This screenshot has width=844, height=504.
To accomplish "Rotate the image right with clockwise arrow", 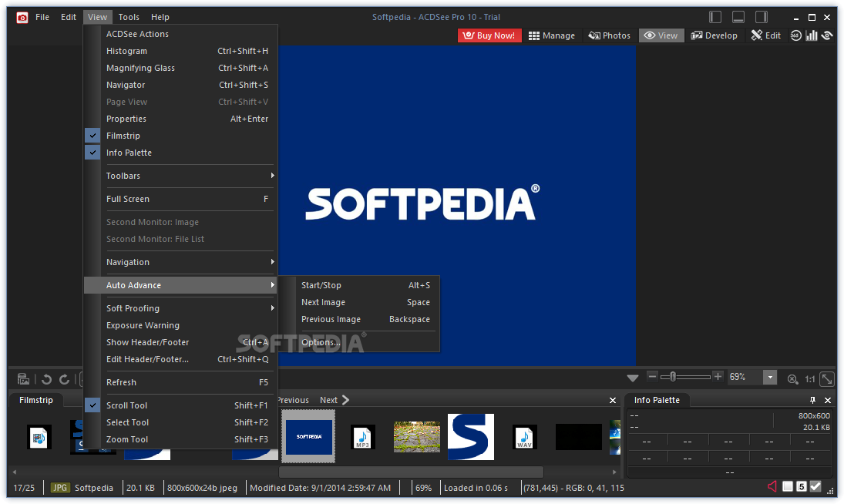I will coord(65,379).
